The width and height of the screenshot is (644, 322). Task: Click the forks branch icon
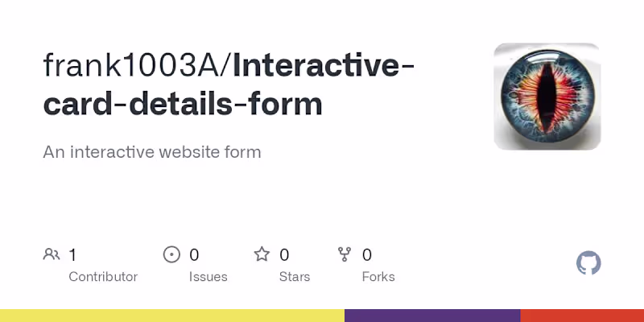tap(345, 255)
